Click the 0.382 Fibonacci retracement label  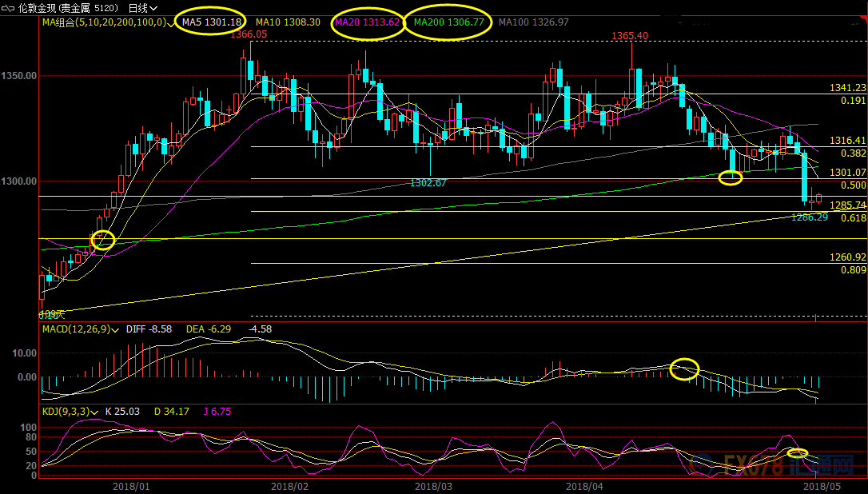tap(853, 153)
